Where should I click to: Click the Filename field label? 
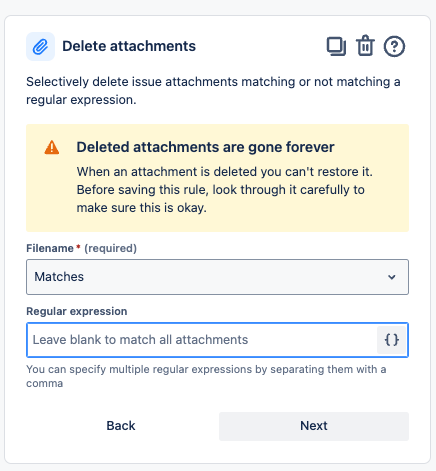coord(50,248)
